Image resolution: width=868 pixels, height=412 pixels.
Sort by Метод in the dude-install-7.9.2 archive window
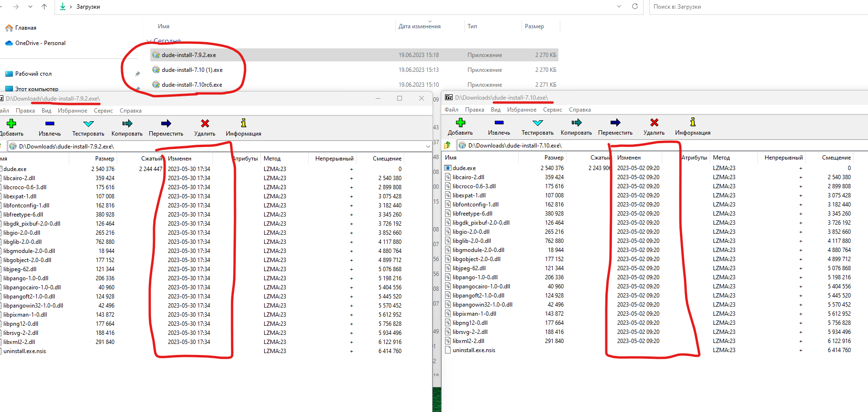(x=272, y=159)
